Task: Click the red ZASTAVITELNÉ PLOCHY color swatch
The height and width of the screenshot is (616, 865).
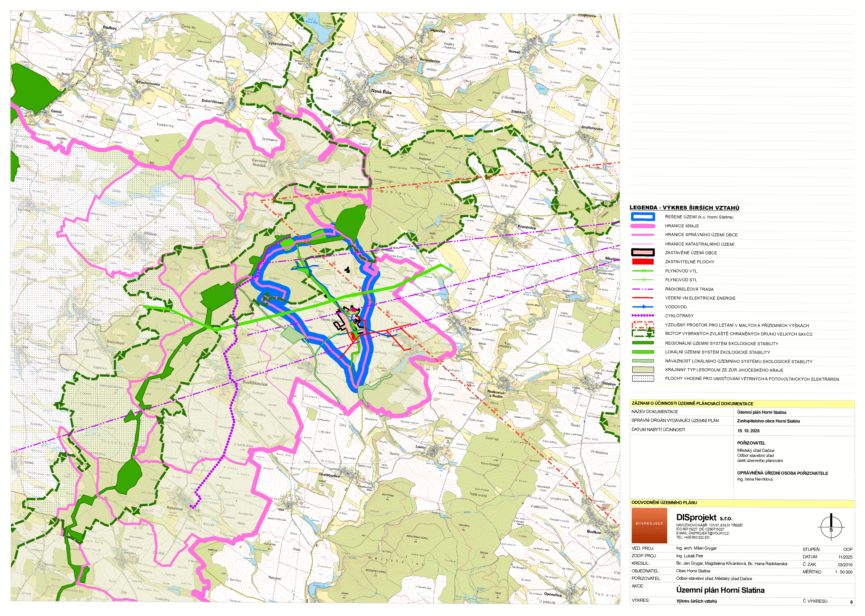Action: [643, 262]
